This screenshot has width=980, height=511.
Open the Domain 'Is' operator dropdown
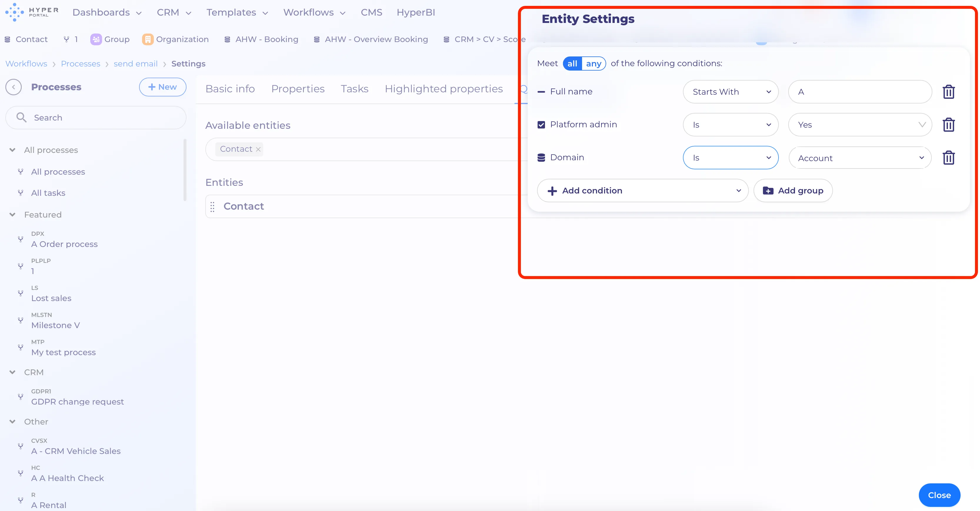730,157
